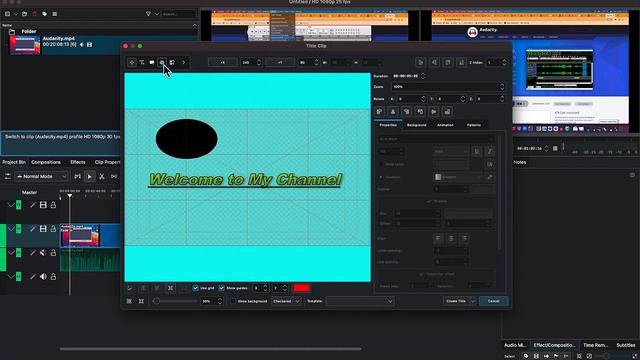Hide video on track containing Audacity clip

[43, 229]
